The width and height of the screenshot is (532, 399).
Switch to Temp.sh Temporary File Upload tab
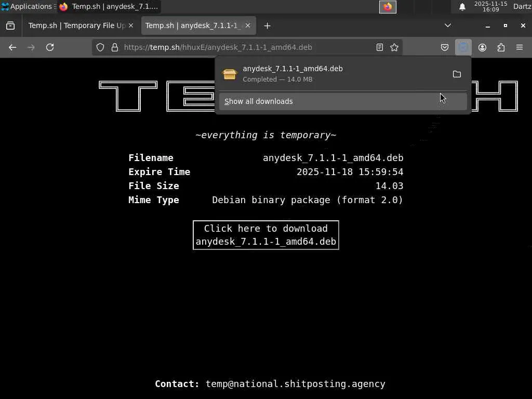(x=77, y=26)
